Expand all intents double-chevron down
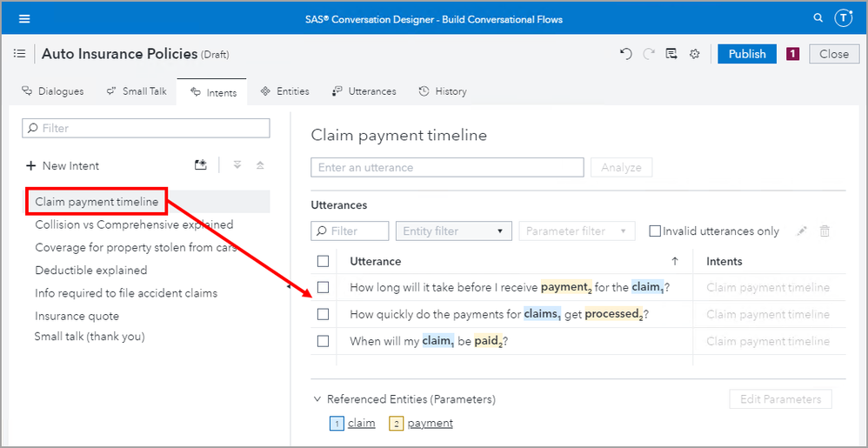The image size is (868, 448). coord(237,165)
